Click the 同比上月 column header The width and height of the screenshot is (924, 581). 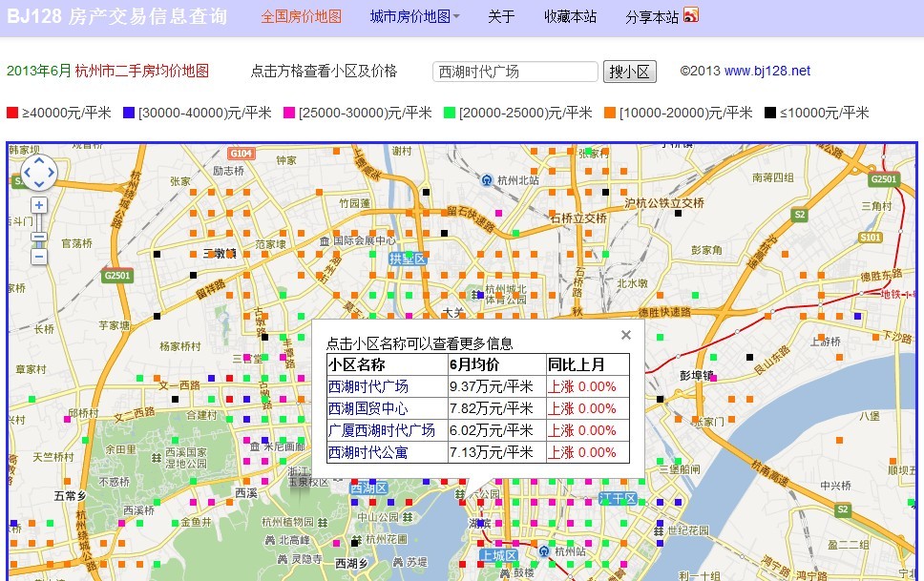(588, 364)
